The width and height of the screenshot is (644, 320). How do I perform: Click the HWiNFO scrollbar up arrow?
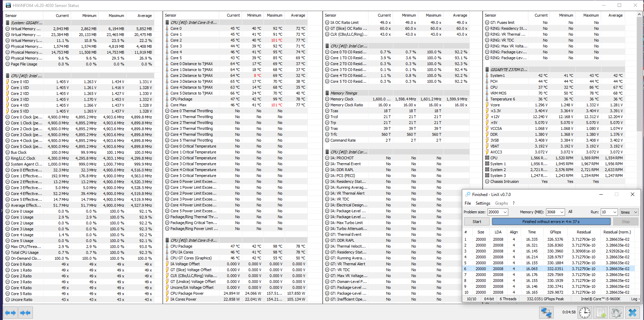639,15
